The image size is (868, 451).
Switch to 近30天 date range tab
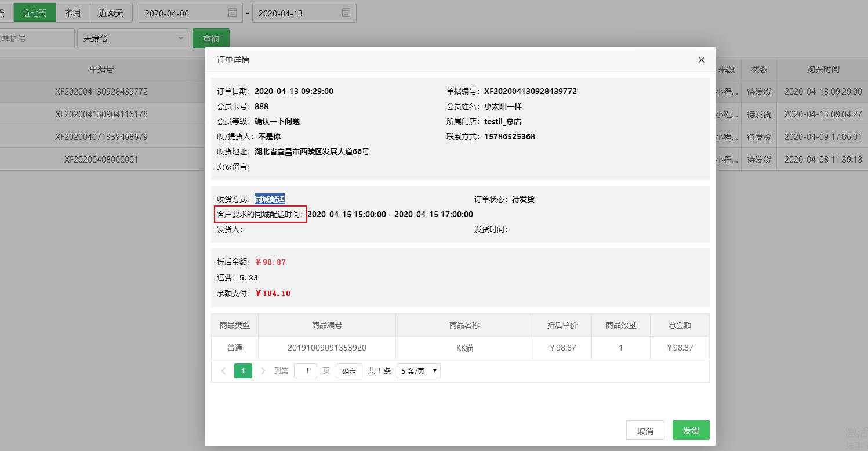pos(111,13)
